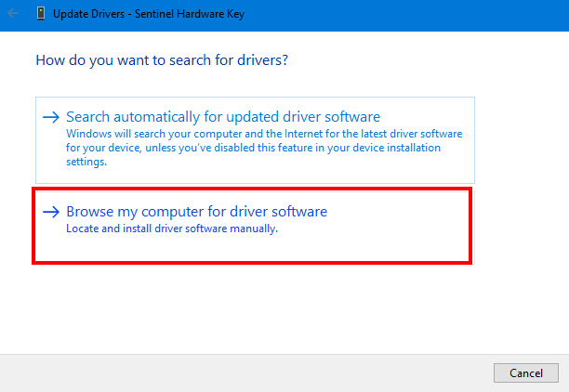Click the gray footer bar left of Cancel
This screenshot has width=569, height=392.
click(x=246, y=373)
